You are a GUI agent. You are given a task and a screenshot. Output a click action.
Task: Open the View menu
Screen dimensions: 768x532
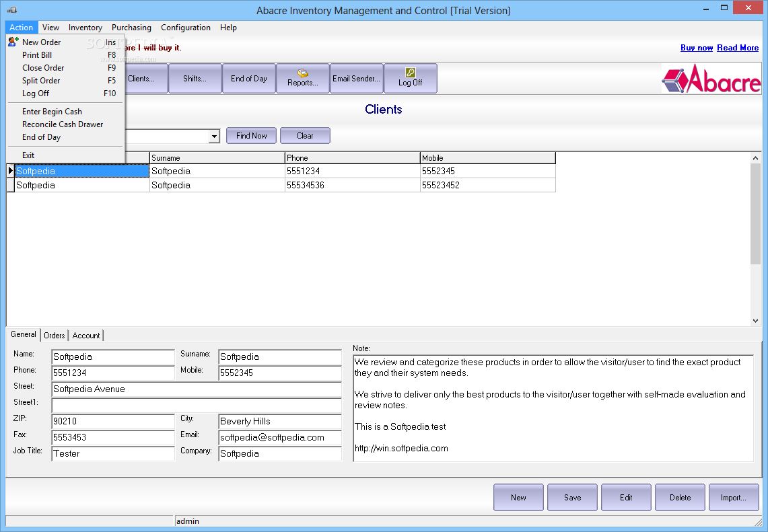coord(50,28)
